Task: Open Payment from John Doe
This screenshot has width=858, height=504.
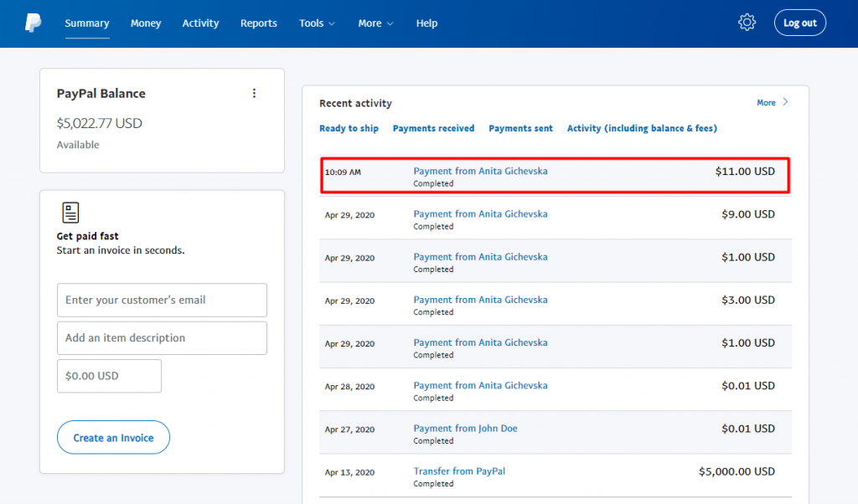Action: [x=465, y=429]
